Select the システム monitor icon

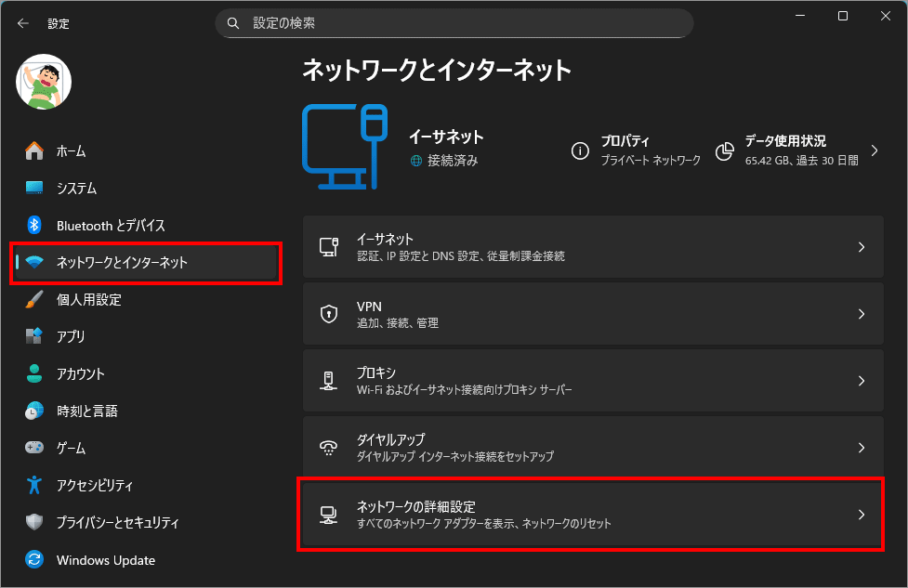pyautogui.click(x=34, y=188)
